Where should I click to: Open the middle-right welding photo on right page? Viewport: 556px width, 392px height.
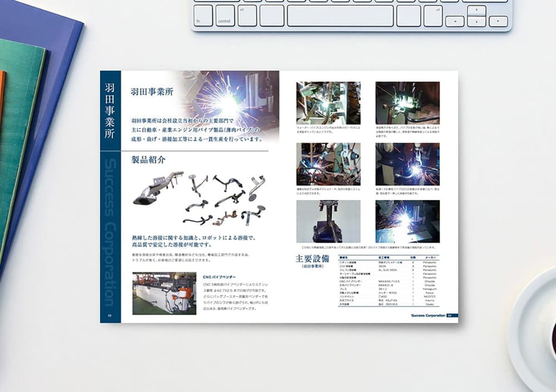point(408,164)
